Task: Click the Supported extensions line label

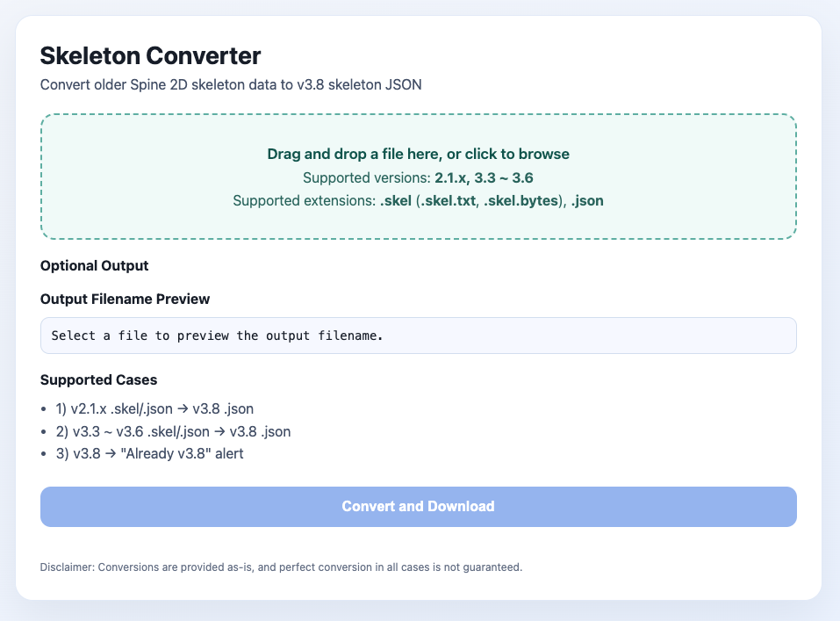Action: pos(304,200)
